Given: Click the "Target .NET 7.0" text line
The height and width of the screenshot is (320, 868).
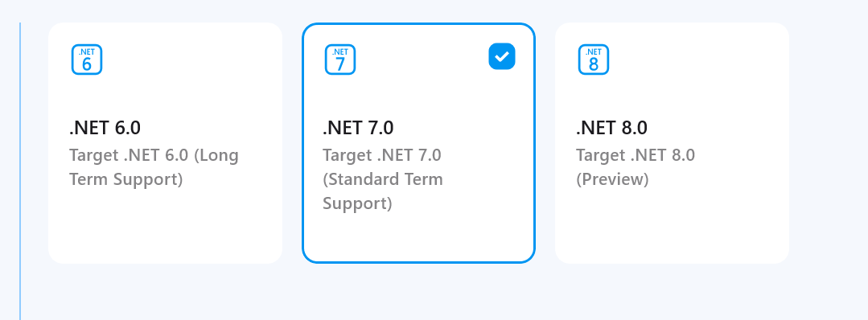Looking at the screenshot, I should (x=382, y=155).
